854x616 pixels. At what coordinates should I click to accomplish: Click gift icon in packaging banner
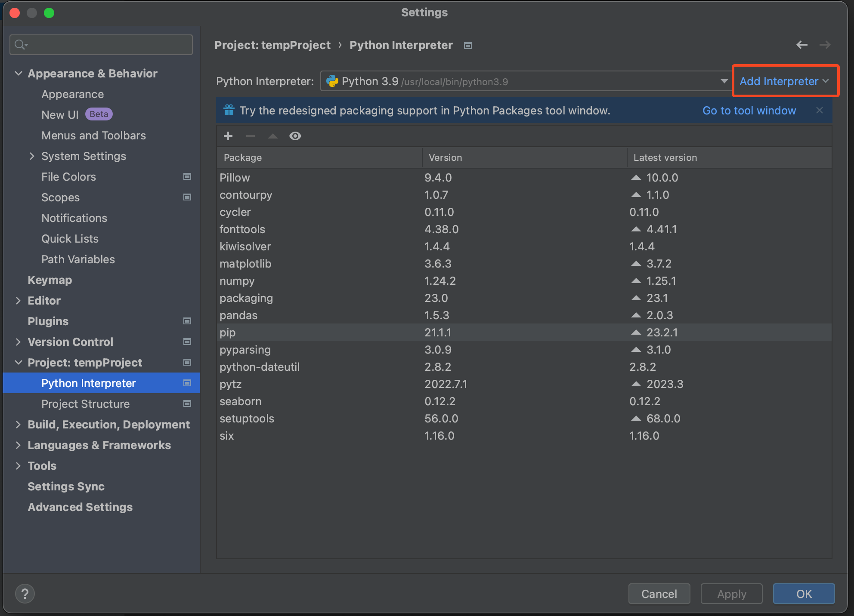pos(229,110)
